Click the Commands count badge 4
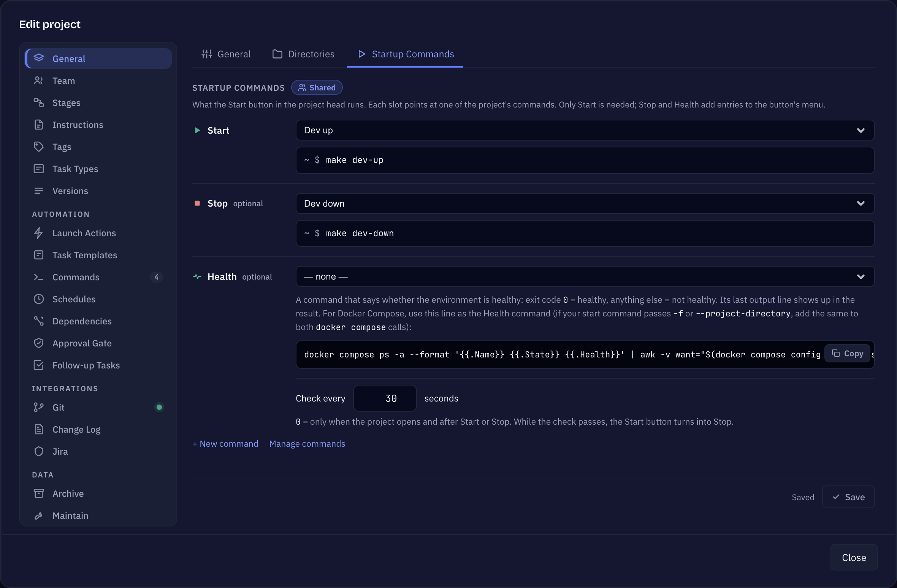The width and height of the screenshot is (897, 588). (x=156, y=277)
